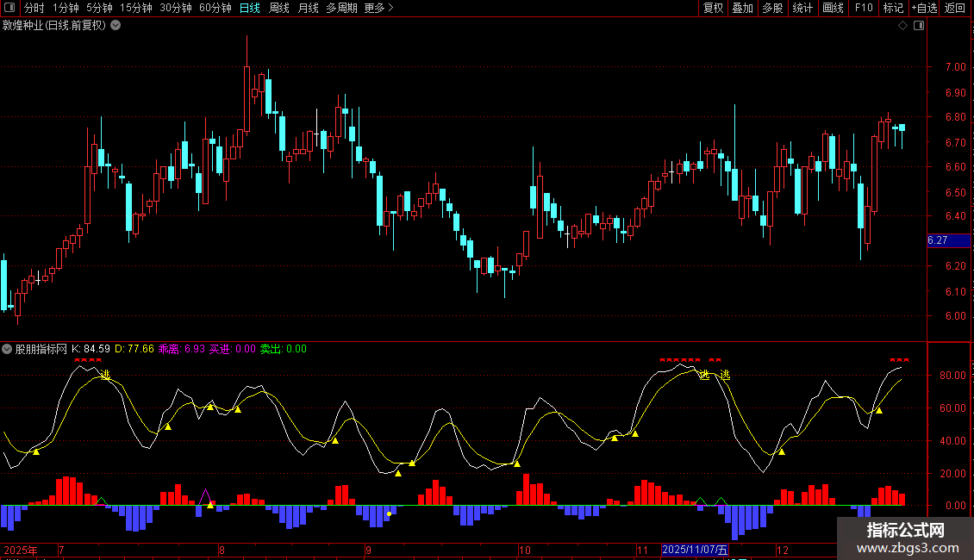Click the 卖出: 0.00 value
This screenshot has height=560, width=974.
pyautogui.click(x=284, y=349)
